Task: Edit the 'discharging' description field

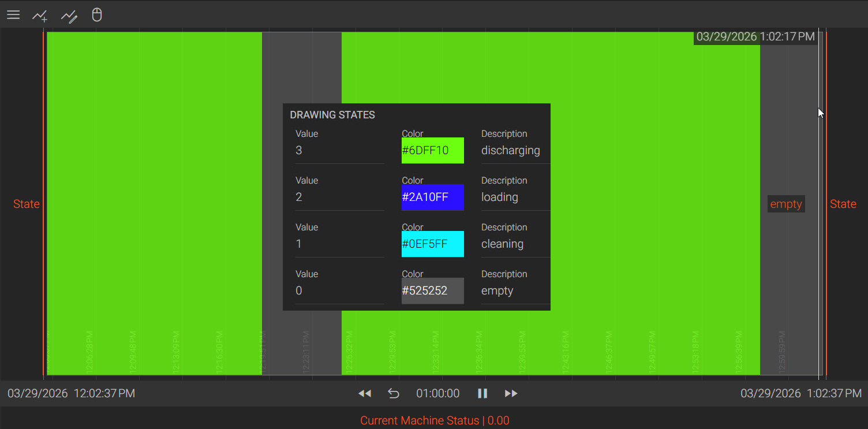Action: pyautogui.click(x=515, y=151)
